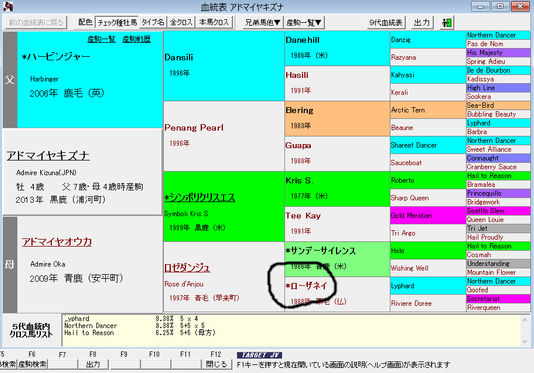Select the Tee Kay cell
This screenshot has width=534, height=373.
point(337,224)
